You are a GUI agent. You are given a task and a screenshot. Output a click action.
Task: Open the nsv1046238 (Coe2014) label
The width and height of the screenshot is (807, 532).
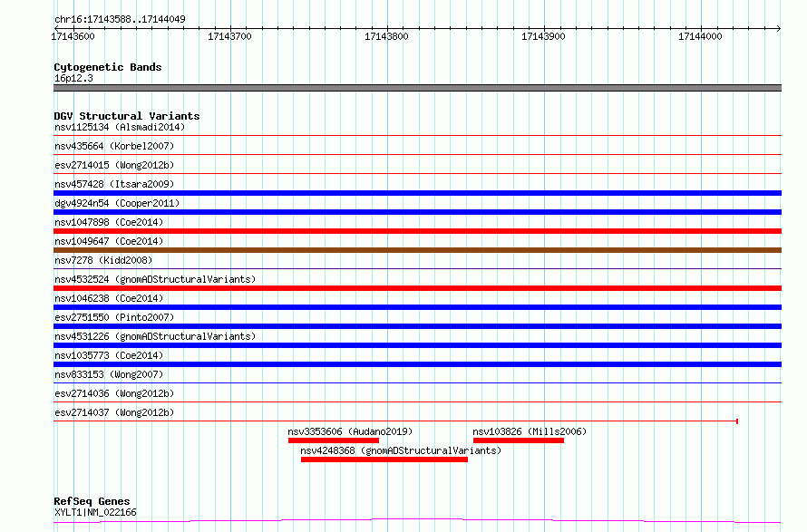109,298
